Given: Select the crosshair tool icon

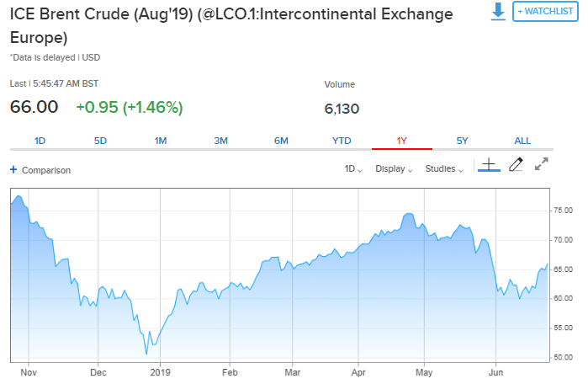Looking at the screenshot, I should click(489, 165).
